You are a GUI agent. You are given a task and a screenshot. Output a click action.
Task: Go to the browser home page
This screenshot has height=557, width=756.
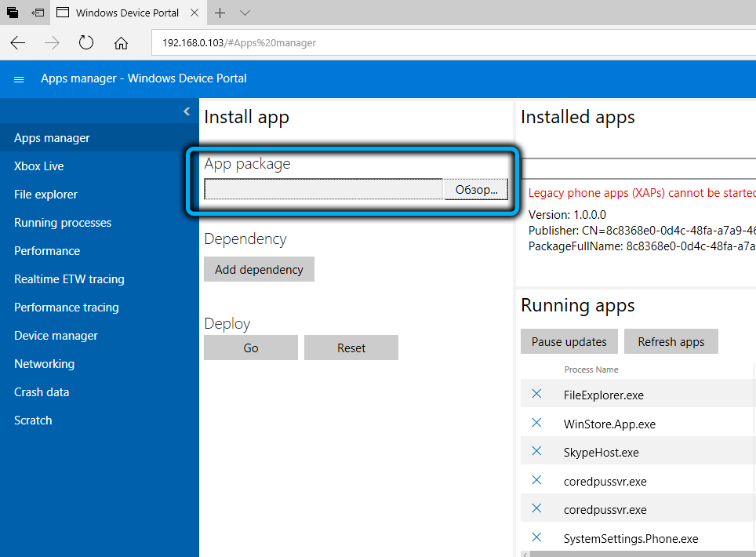(121, 43)
